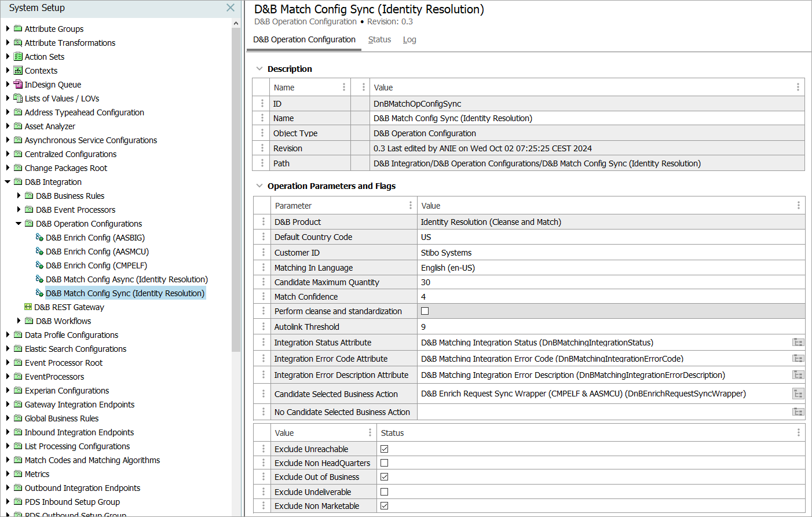Click the InDesign Queue icon in tree
812x517 pixels.
click(18, 85)
